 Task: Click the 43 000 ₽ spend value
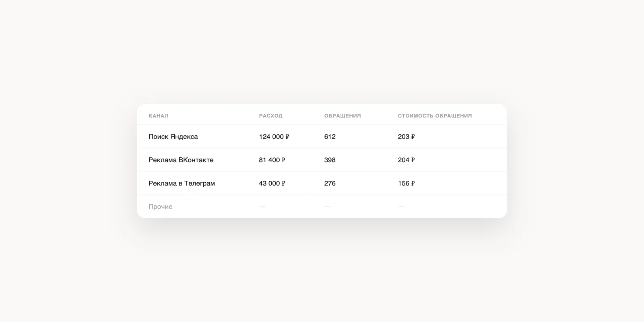272,184
